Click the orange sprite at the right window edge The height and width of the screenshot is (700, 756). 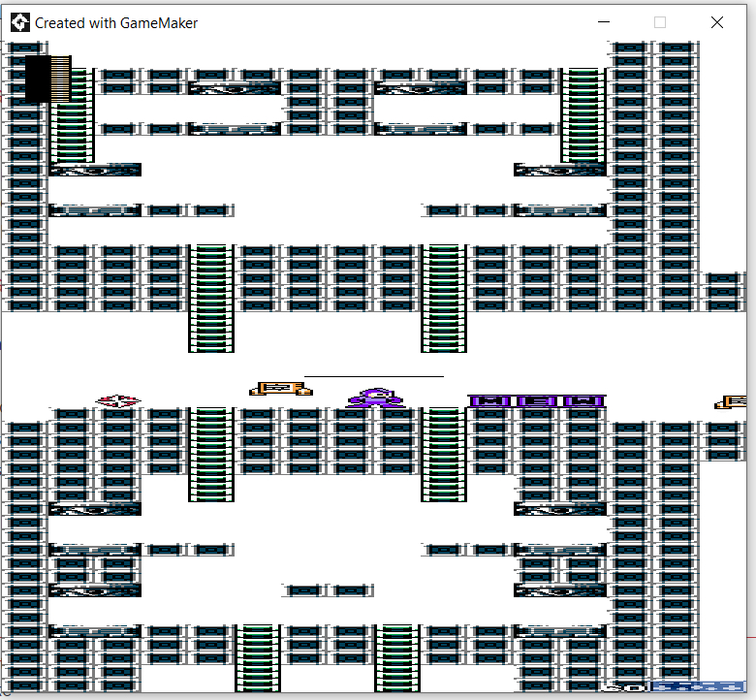(732, 401)
